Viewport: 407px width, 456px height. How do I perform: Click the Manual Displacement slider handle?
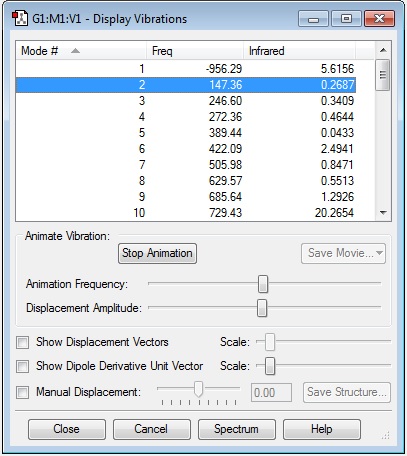coord(199,389)
